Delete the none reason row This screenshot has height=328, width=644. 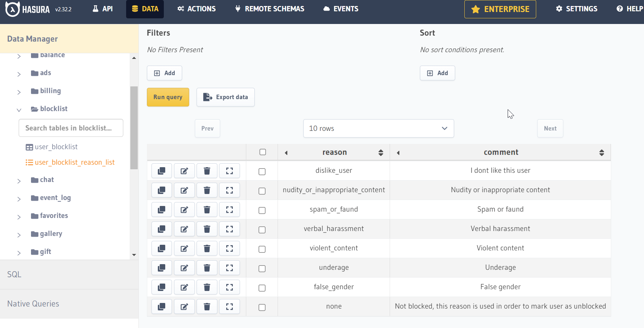pos(207,307)
